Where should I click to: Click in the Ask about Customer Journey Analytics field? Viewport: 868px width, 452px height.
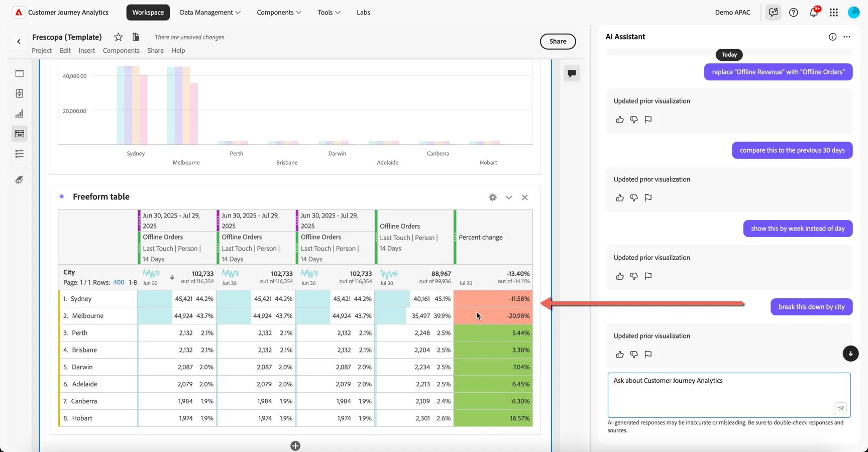click(x=729, y=395)
